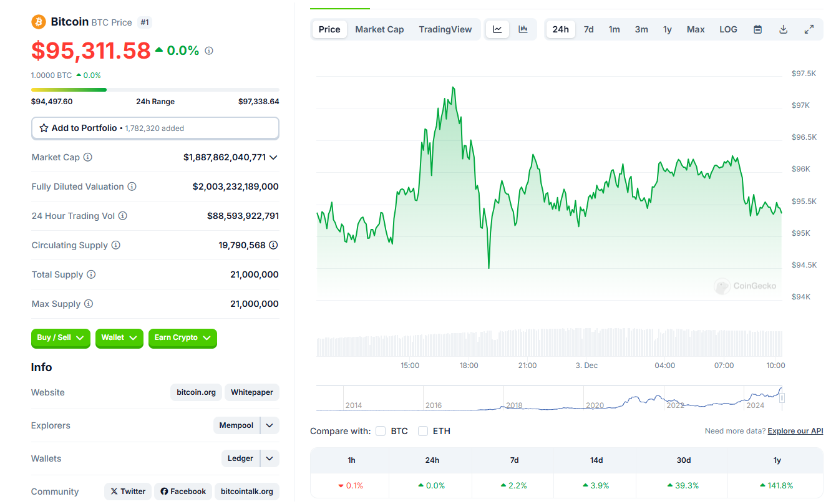Click the orange Bitcoin logo icon
The image size is (836, 504).
pos(39,22)
